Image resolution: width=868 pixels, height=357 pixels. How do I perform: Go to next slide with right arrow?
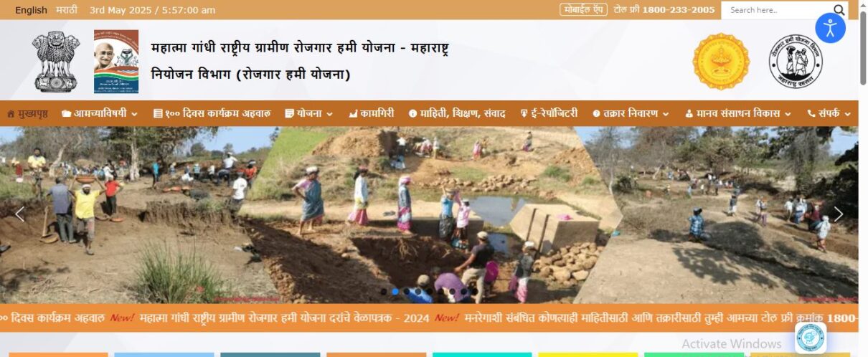tap(838, 214)
